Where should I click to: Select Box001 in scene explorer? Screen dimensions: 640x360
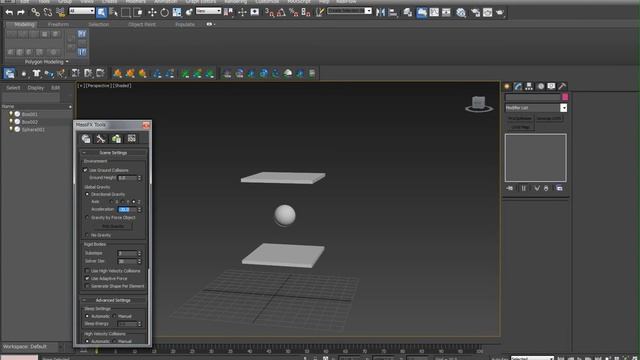29,114
